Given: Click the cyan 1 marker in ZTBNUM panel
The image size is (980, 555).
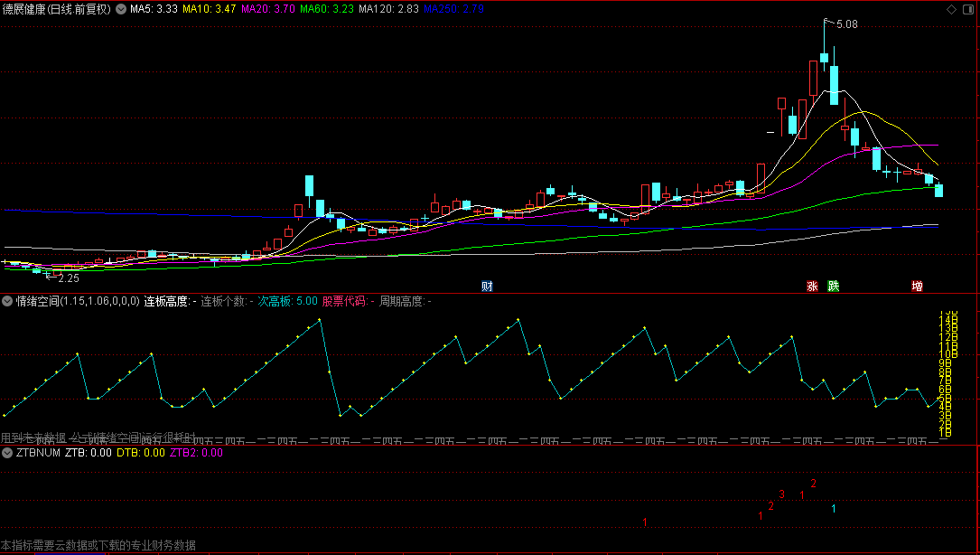Looking at the screenshot, I should [x=834, y=509].
